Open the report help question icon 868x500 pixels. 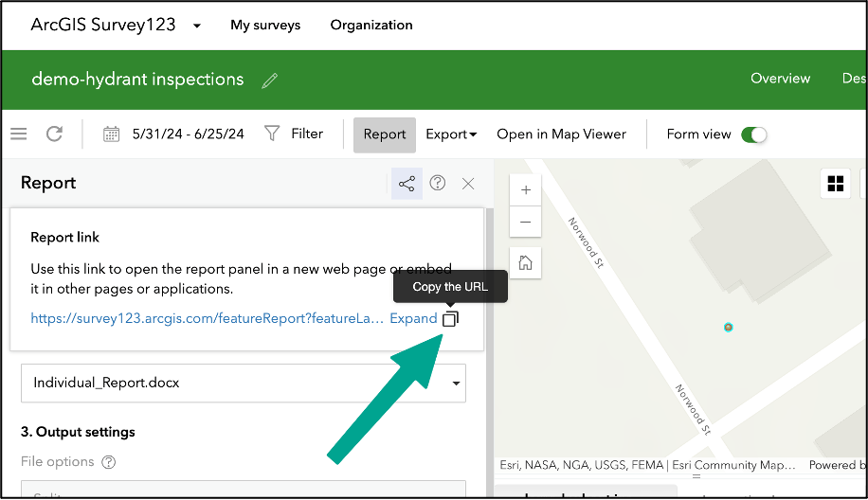pos(438,184)
